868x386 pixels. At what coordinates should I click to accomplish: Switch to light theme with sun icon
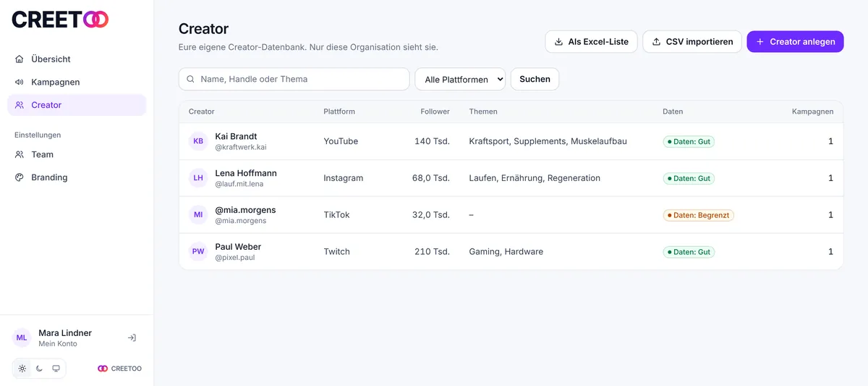click(22, 369)
